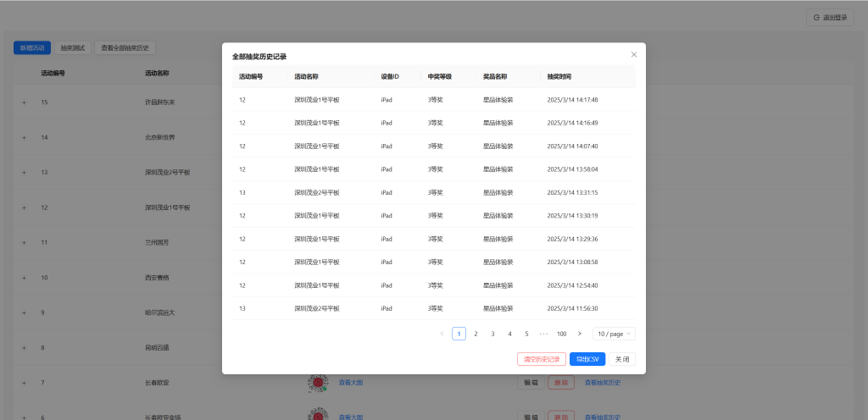Click timestamp 2025/3/14 13:08:58
868x420 pixels.
pyautogui.click(x=572, y=262)
